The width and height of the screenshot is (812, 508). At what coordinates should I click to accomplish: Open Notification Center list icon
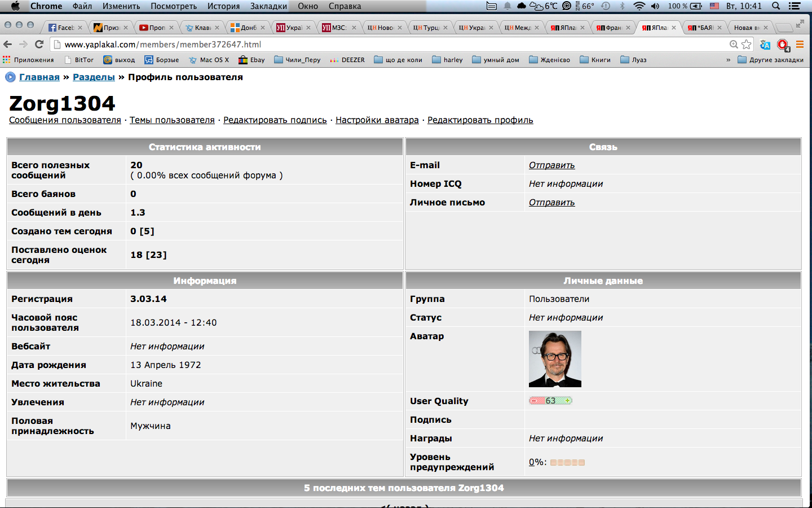[795, 6]
